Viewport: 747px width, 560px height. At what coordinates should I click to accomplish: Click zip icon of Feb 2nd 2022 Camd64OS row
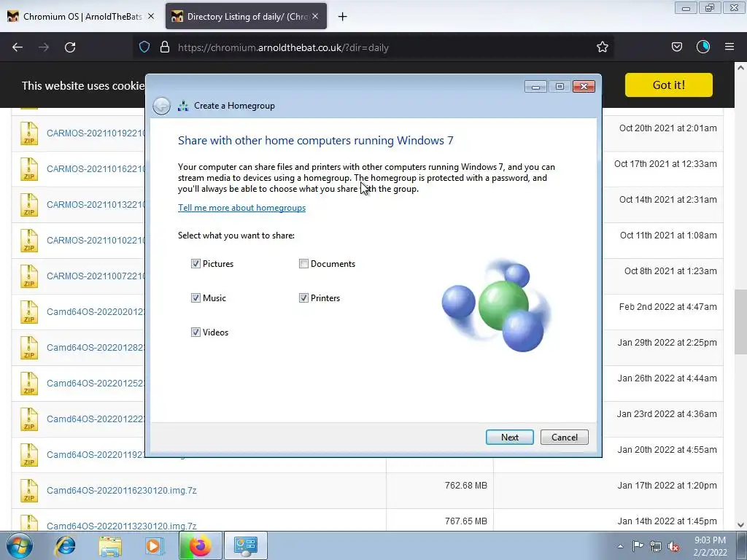coord(29,312)
